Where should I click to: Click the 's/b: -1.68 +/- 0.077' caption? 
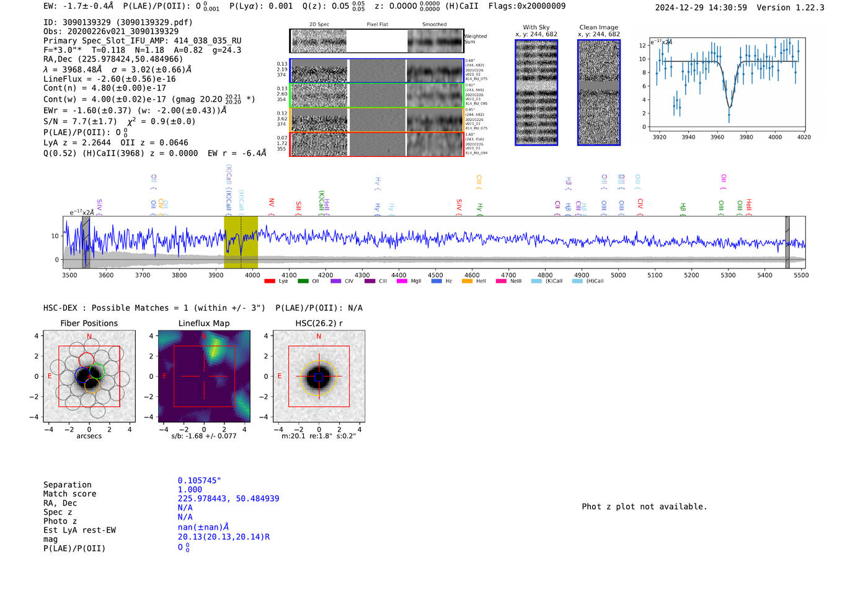point(204,436)
